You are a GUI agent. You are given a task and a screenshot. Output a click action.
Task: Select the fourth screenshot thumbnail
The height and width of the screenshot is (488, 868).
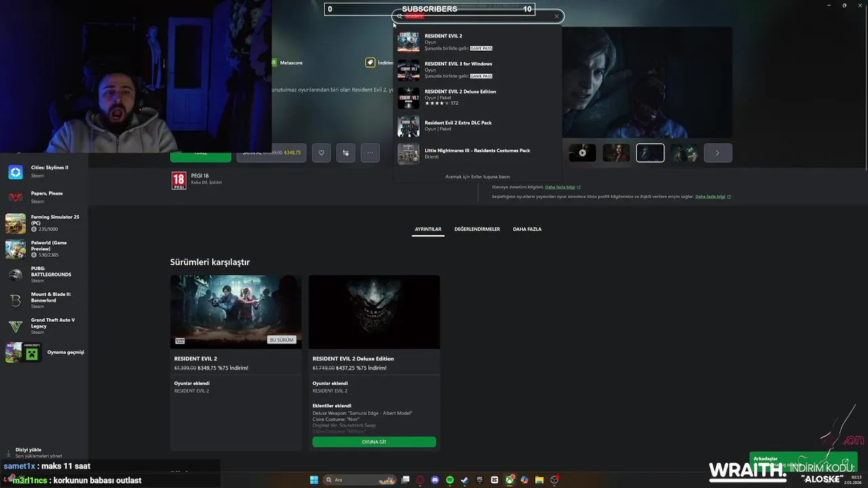pyautogui.click(x=684, y=152)
